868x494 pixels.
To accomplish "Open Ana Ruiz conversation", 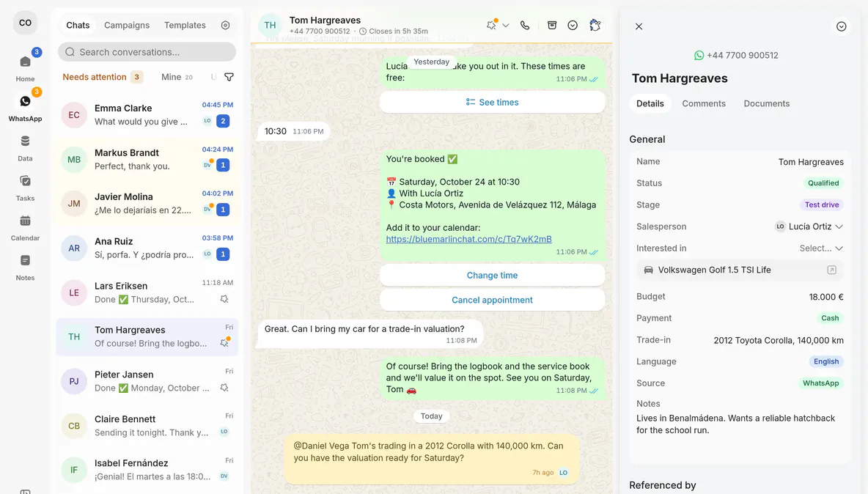I will pyautogui.click(x=147, y=248).
